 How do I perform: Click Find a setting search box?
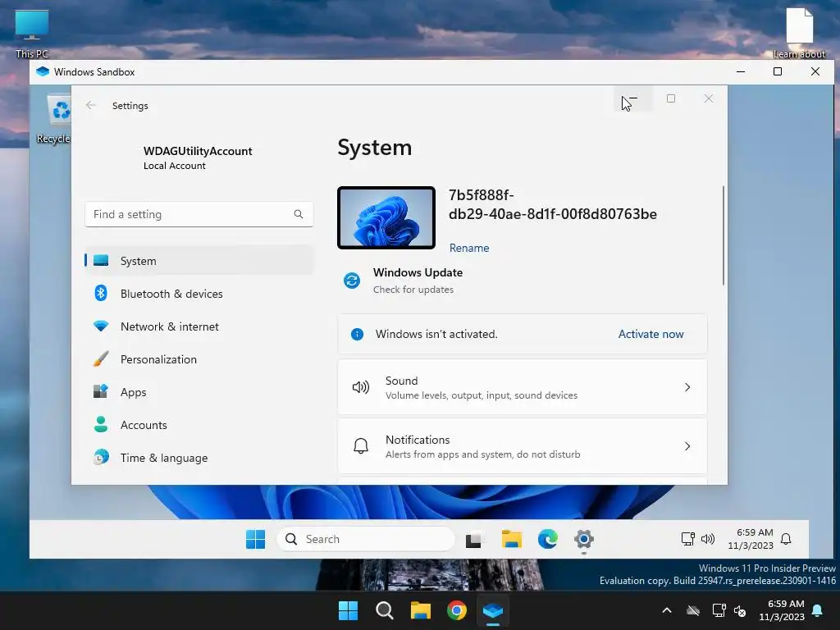[199, 214]
